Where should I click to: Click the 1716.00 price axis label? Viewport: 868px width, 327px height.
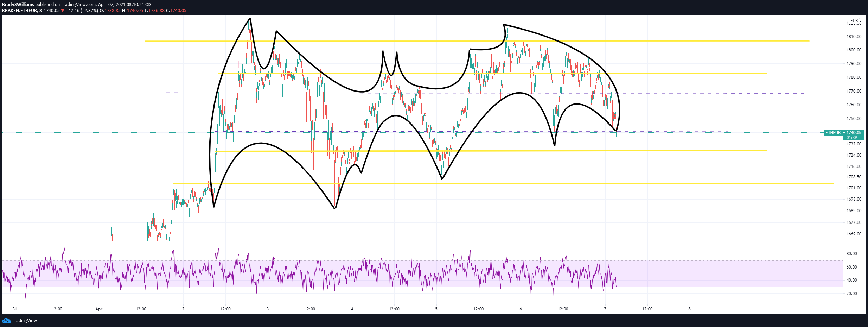coord(854,166)
